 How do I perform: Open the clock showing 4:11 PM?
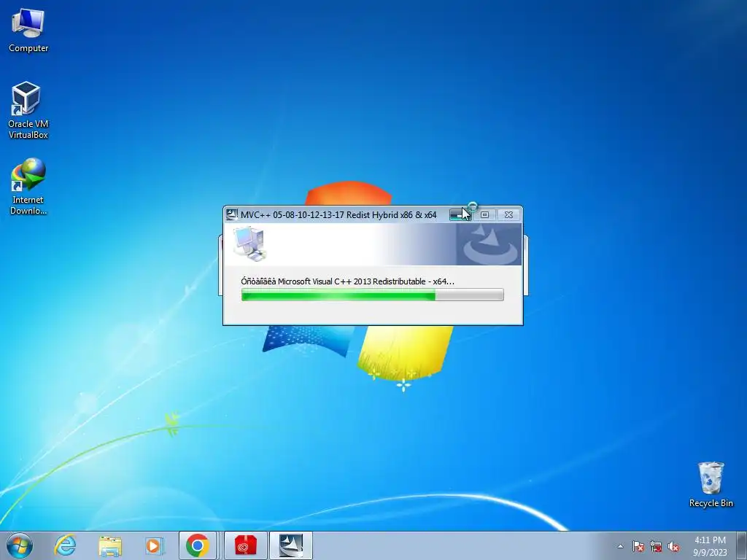pyautogui.click(x=710, y=545)
